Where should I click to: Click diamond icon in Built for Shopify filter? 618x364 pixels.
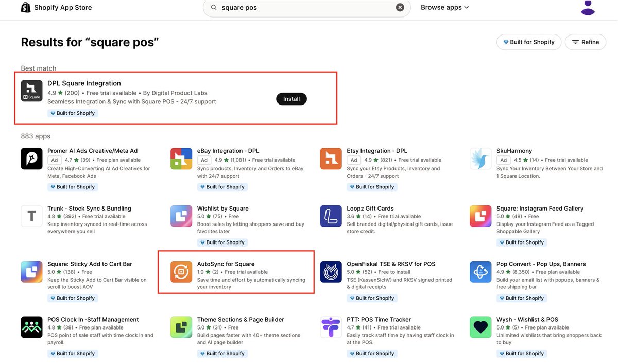tap(506, 42)
